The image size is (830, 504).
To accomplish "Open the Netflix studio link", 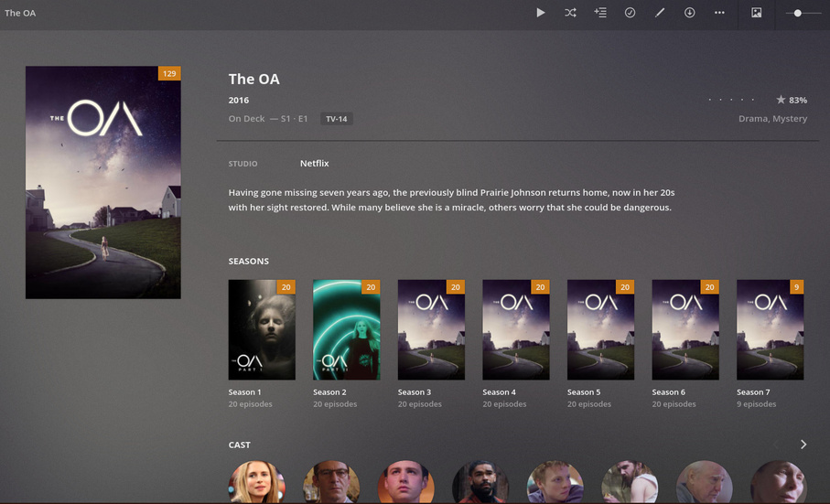I will [x=315, y=164].
